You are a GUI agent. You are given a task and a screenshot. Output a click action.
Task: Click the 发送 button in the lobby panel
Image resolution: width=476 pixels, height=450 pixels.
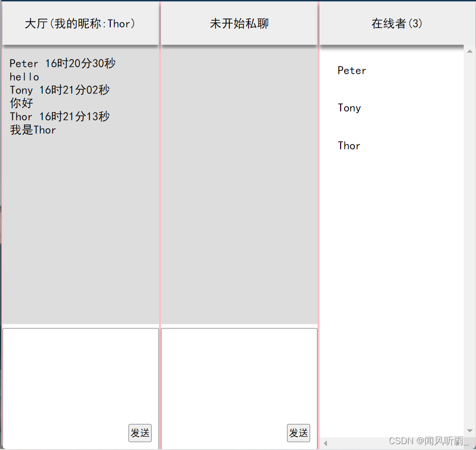click(x=140, y=433)
